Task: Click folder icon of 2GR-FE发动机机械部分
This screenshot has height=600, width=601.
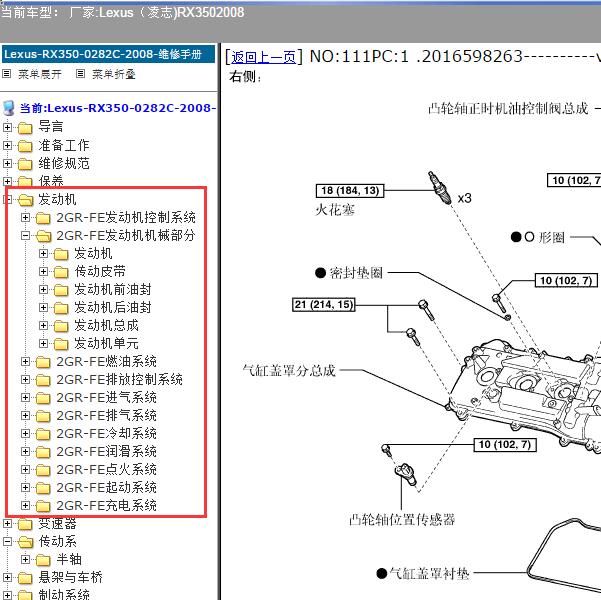Action: point(44,236)
